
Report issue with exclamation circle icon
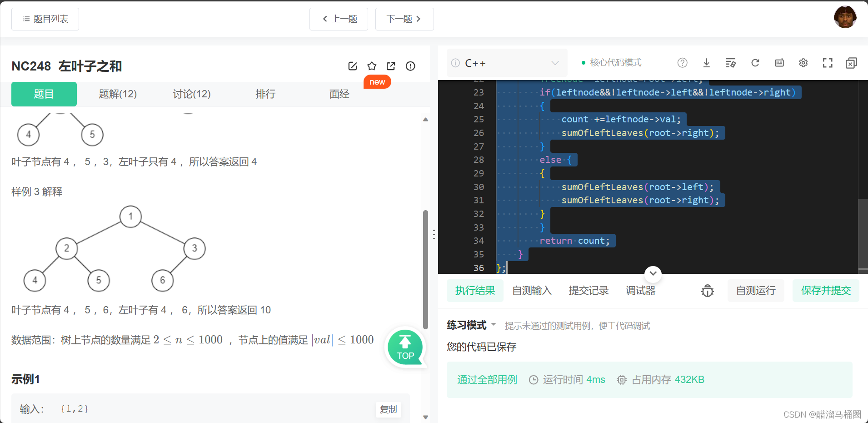click(x=410, y=66)
